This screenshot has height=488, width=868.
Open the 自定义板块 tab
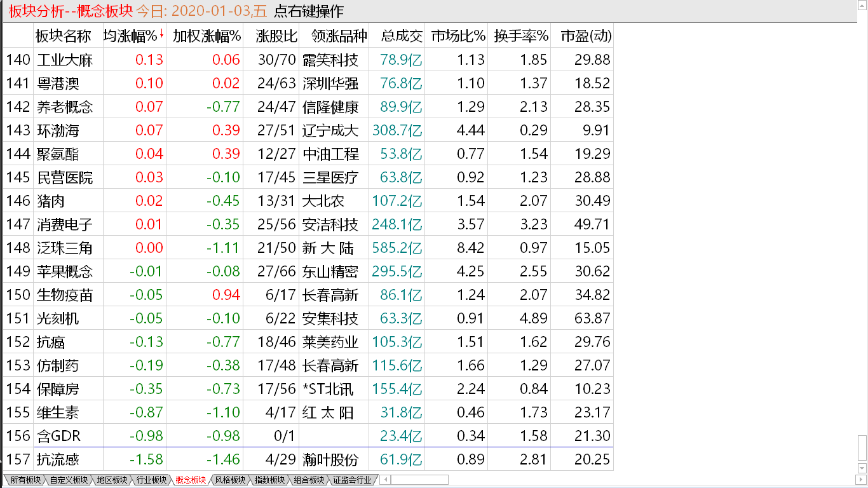point(69,480)
